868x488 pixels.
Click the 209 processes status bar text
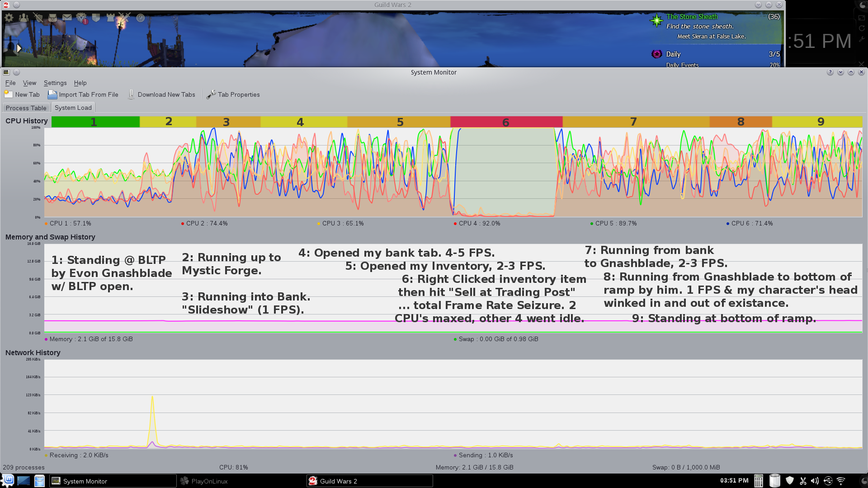[x=24, y=468]
